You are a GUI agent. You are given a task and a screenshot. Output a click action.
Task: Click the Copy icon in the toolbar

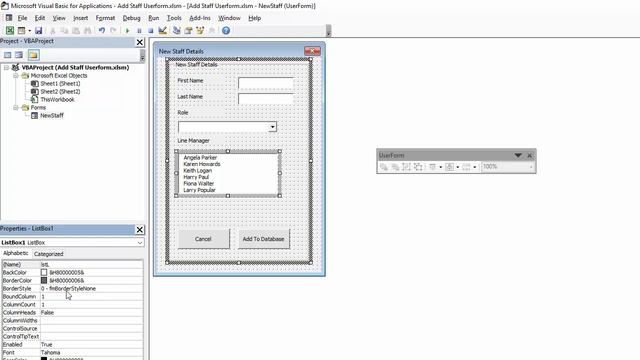(x=64, y=31)
